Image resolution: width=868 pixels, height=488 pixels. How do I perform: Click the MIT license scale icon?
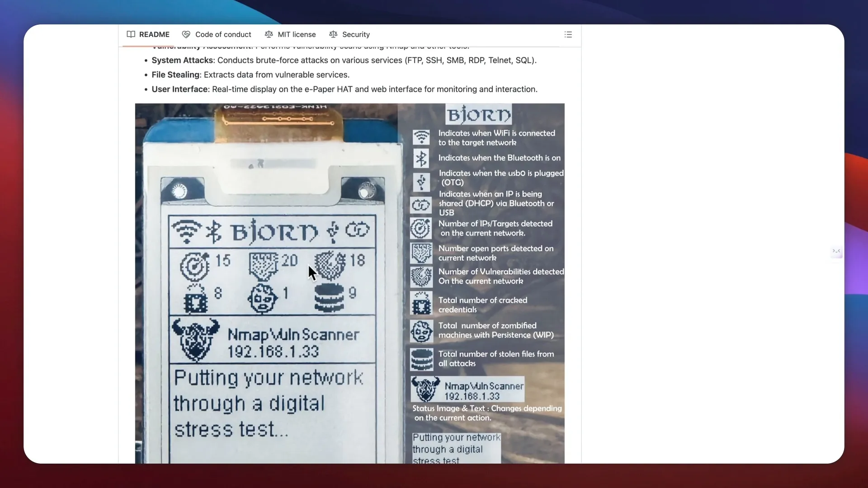tap(269, 34)
